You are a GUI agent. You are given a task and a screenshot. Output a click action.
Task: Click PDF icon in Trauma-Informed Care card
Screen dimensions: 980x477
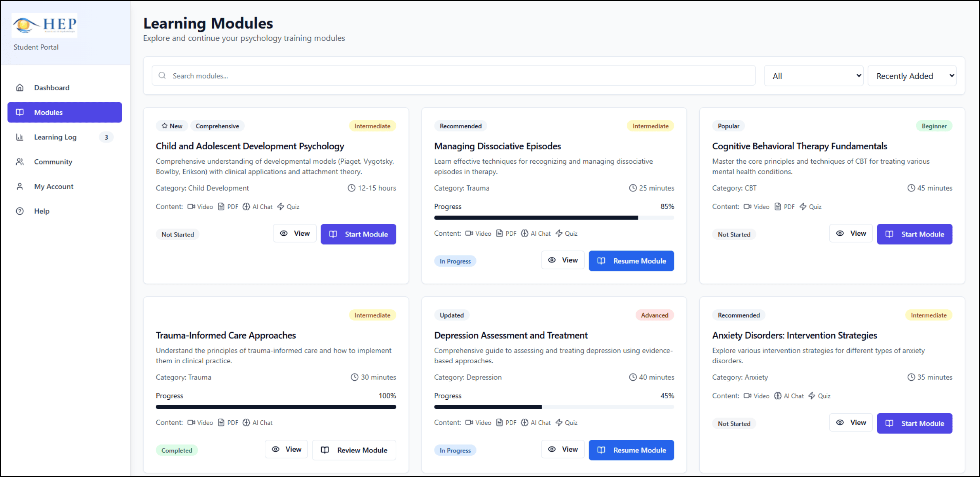(x=221, y=422)
